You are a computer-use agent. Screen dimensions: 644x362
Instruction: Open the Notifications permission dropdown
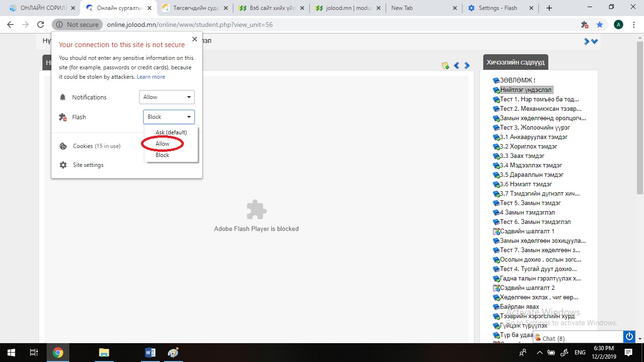coord(167,97)
